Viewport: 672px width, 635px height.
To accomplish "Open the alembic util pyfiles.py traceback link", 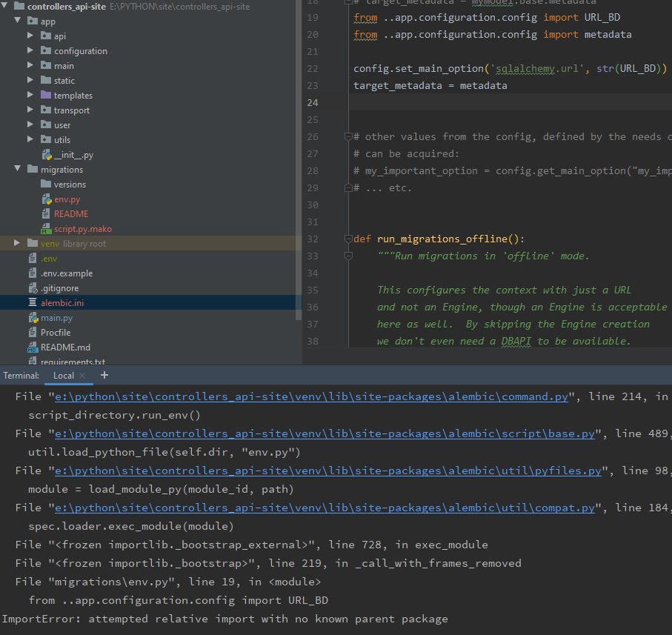I will pyautogui.click(x=328, y=471).
